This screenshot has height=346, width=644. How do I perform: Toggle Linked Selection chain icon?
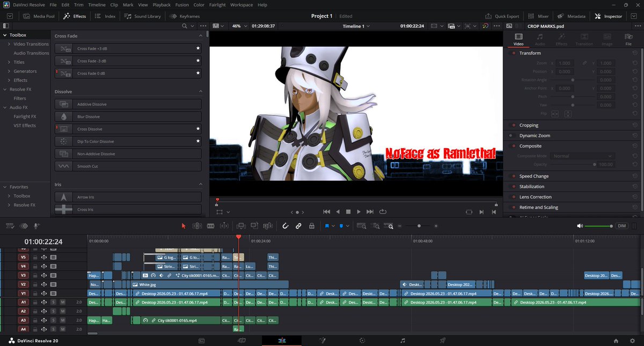[298, 226]
